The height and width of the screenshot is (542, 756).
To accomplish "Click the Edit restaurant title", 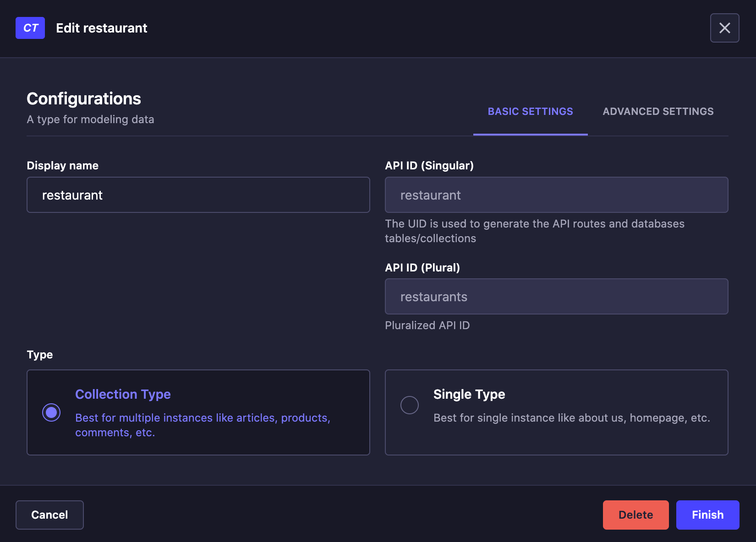I will (101, 28).
